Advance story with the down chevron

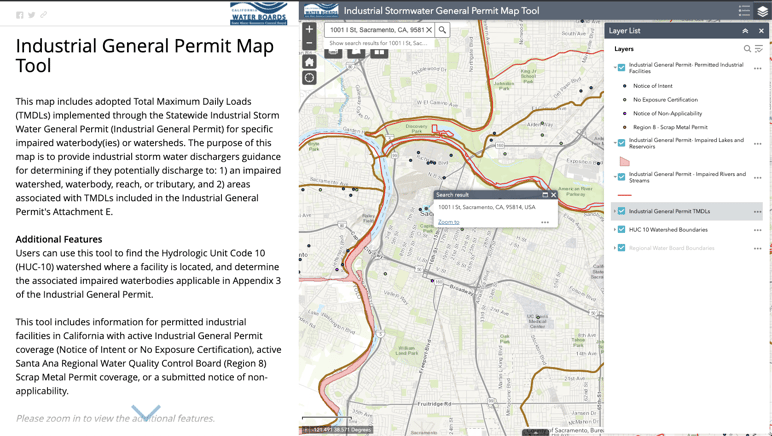pos(146,411)
